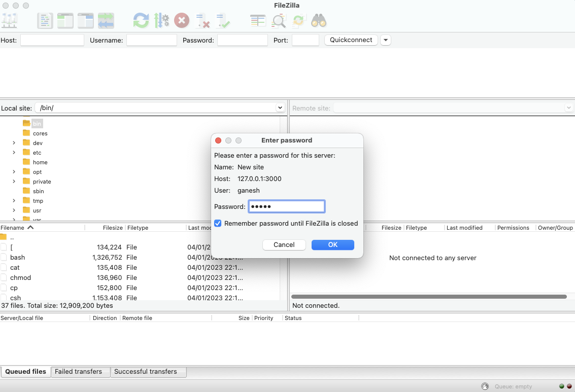The width and height of the screenshot is (575, 392).
Task: Expand the opt folder in tree
Action: click(x=14, y=172)
